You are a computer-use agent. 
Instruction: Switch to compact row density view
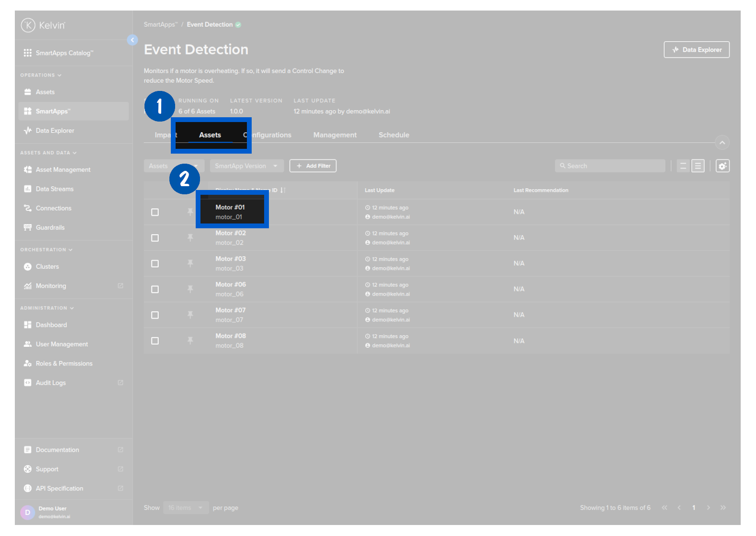coord(683,166)
